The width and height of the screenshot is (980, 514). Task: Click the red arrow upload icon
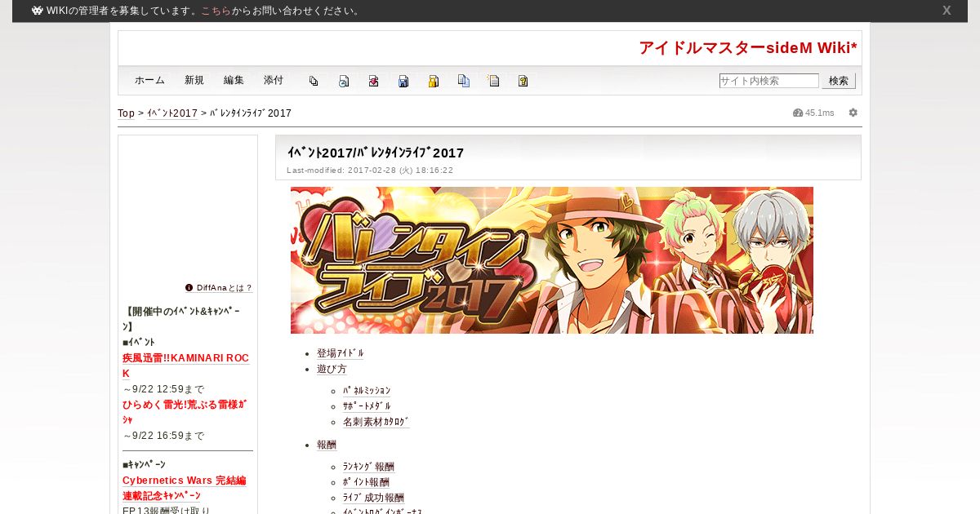[x=373, y=81]
